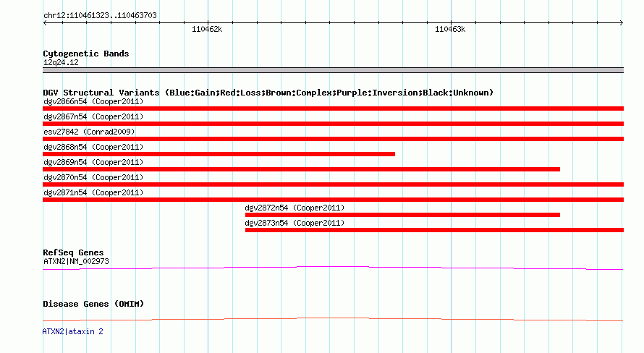The width and height of the screenshot is (644, 353).
Task: Click the 12q24.12 cytogenetic band label
Action: (x=61, y=62)
